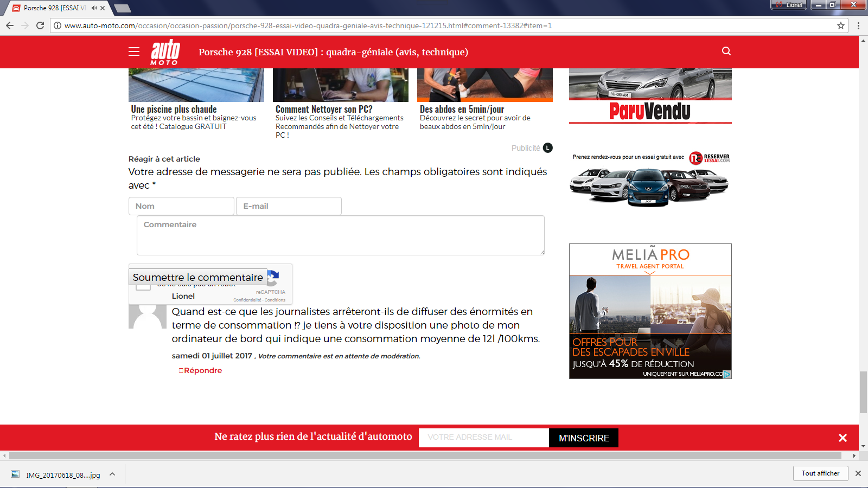This screenshot has height=488, width=868.
Task: Click the M'INSCRIRE button
Action: point(584,438)
